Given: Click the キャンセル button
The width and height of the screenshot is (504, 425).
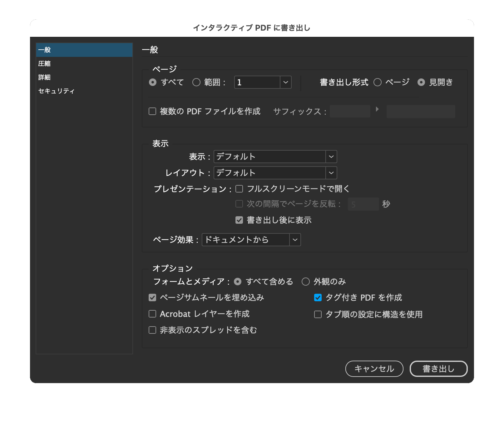Looking at the screenshot, I should pos(374,369).
